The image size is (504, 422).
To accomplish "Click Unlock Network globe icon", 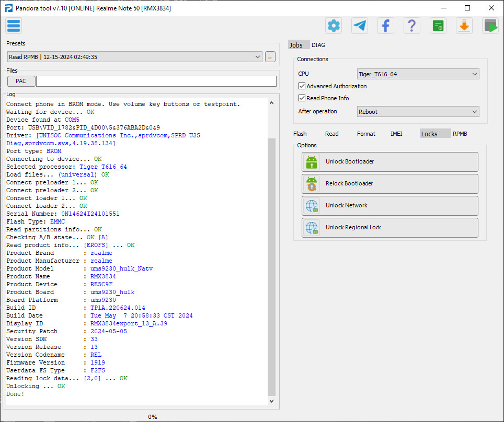I will click(312, 206).
